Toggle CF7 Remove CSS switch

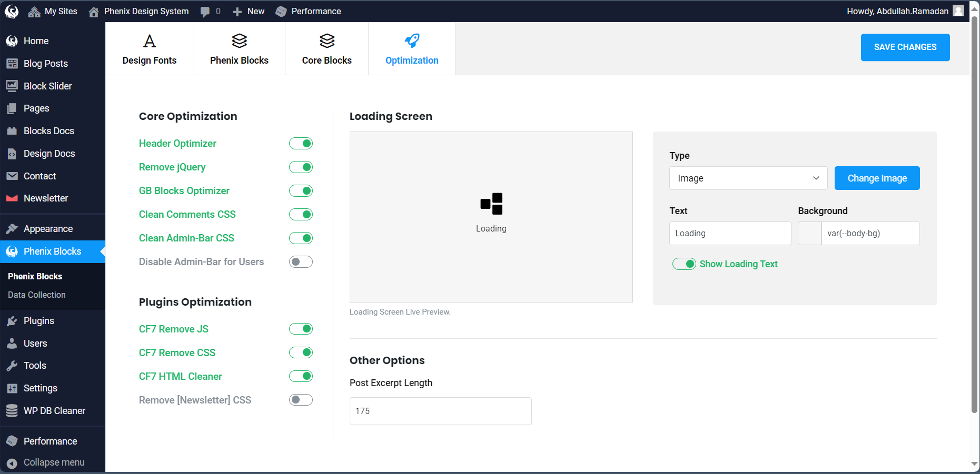(x=301, y=352)
